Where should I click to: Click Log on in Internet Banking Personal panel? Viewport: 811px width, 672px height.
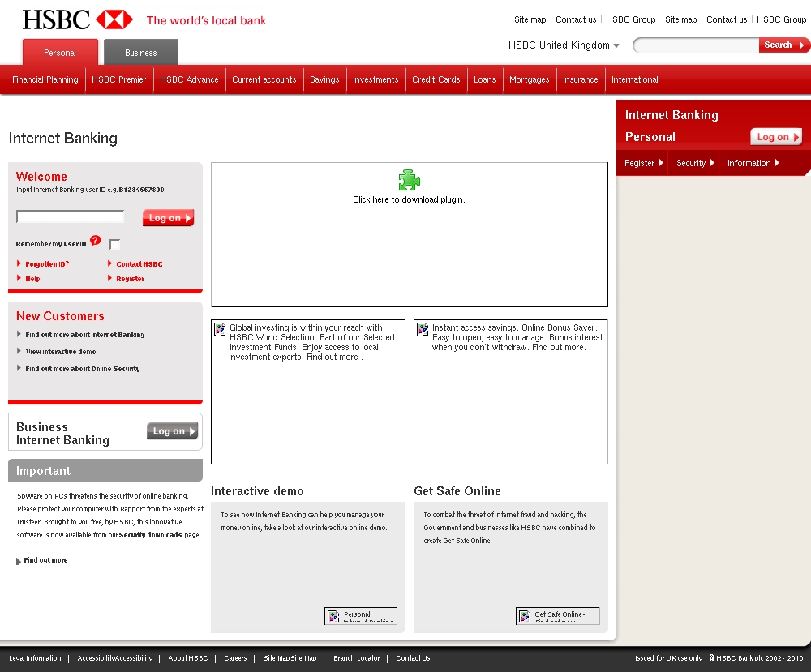(776, 136)
